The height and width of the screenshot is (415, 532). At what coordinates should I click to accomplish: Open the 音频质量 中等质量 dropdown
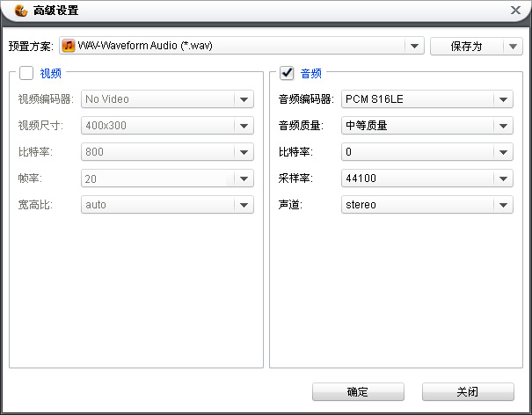427,126
